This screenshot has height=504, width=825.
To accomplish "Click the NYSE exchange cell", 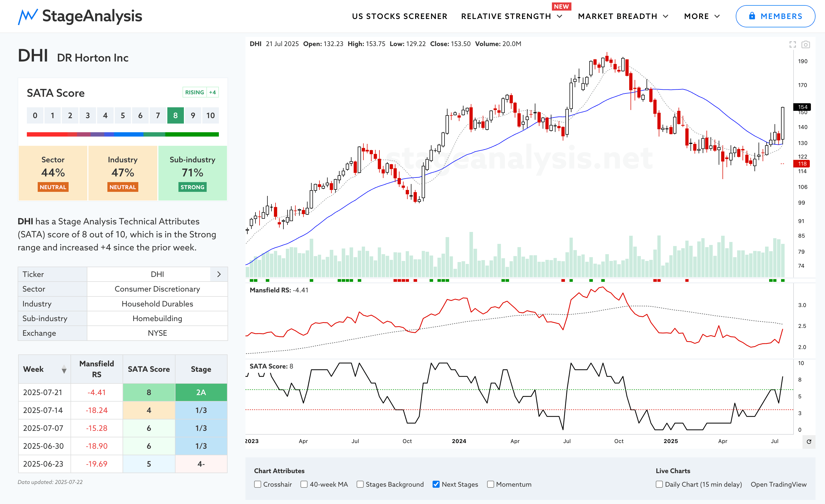I will (157, 333).
